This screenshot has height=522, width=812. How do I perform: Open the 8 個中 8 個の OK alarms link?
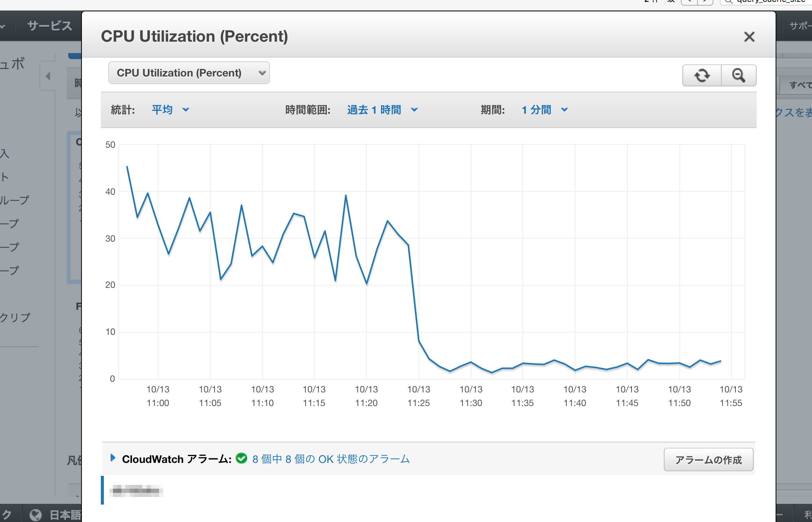coord(331,459)
